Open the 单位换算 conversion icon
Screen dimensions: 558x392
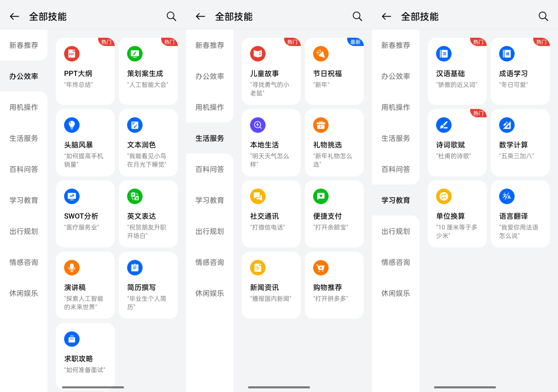coord(444,196)
